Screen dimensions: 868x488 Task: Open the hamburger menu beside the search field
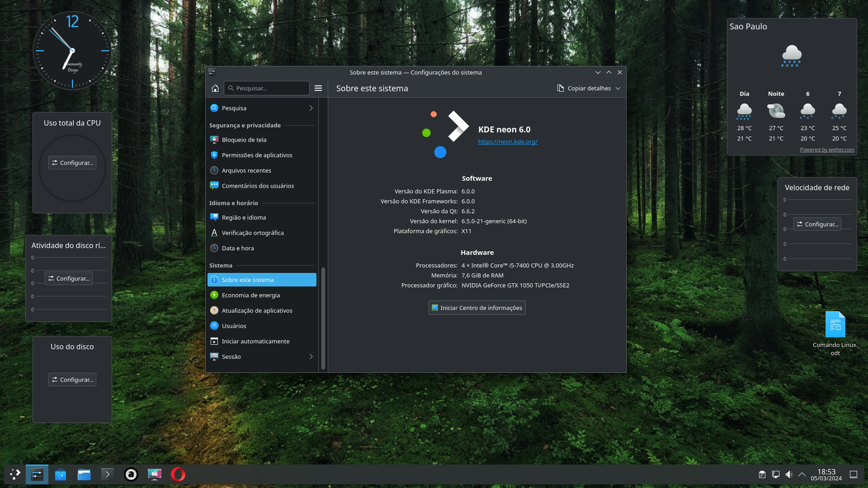click(318, 88)
